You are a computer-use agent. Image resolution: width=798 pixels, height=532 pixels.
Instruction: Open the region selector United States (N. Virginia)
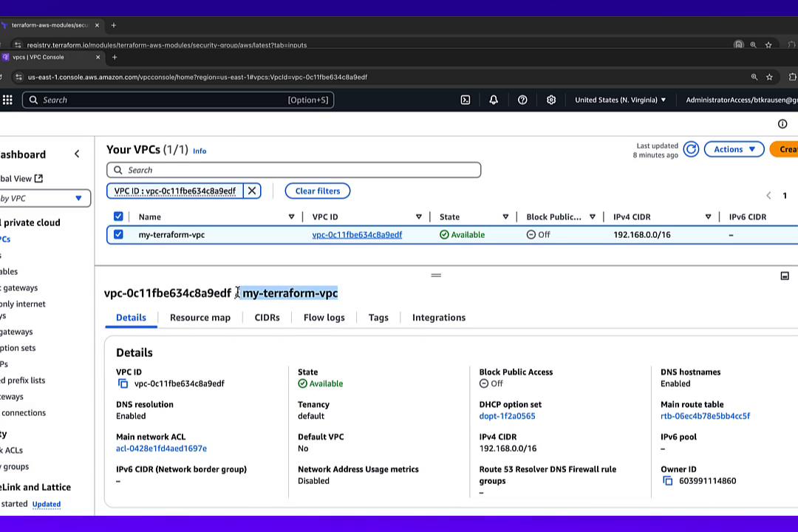click(x=621, y=100)
